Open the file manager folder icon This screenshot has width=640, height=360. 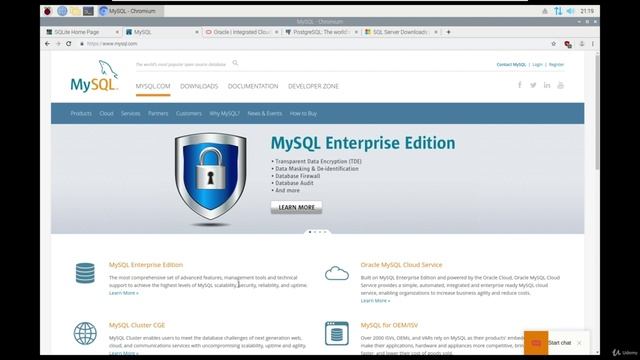75,11
